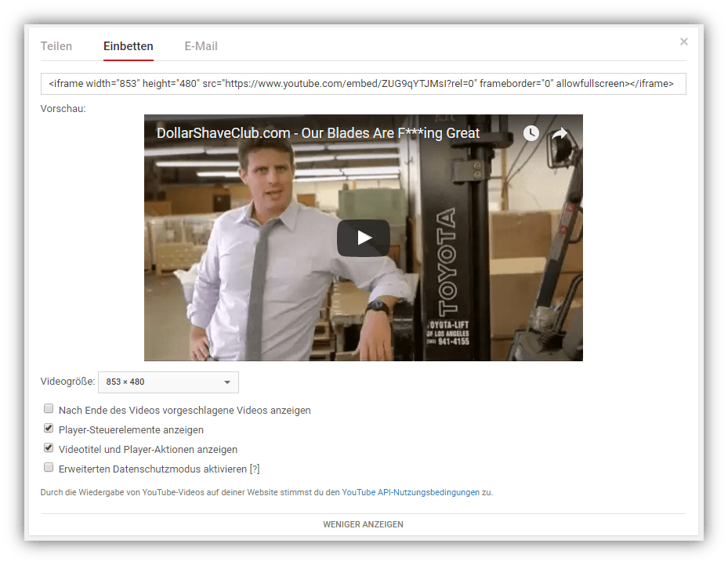Open the Videogröße size dropdown
Screen dimensions: 728x565
click(x=168, y=382)
